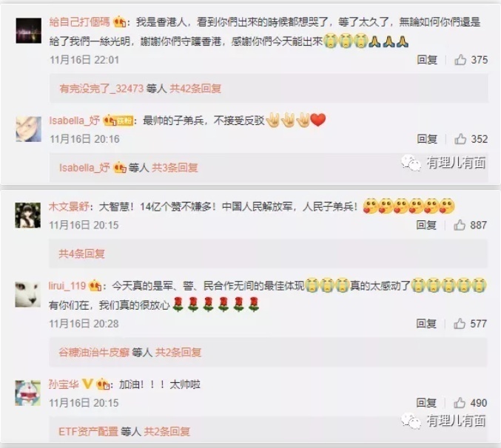Reply to the 22:01 comment

pyautogui.click(x=427, y=60)
